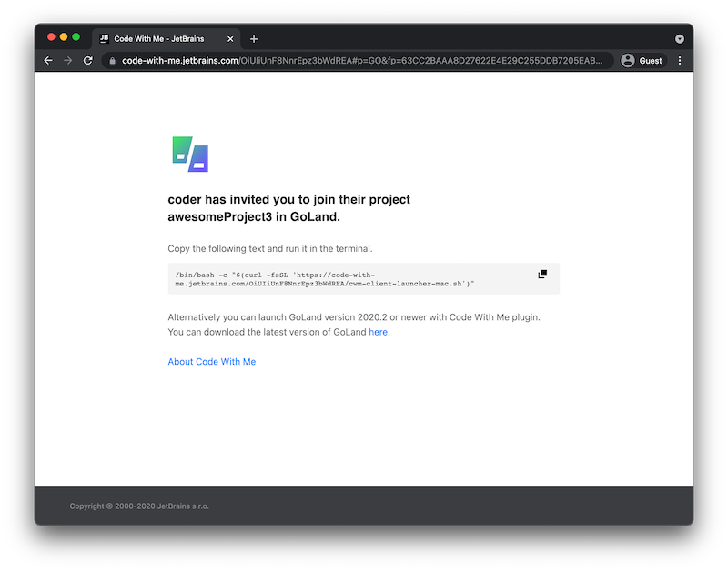
Task: Open the About Code With Me link
Action: pyautogui.click(x=212, y=361)
